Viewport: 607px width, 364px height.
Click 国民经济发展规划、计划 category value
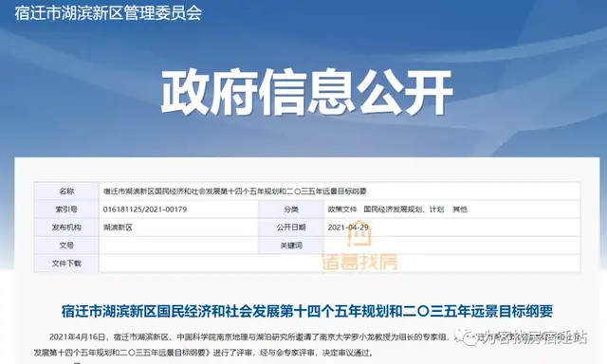(x=404, y=209)
